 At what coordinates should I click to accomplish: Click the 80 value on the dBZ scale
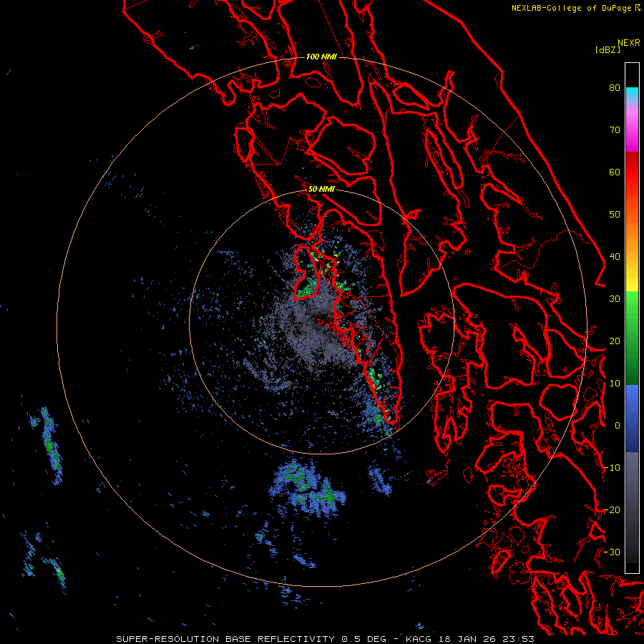(615, 88)
